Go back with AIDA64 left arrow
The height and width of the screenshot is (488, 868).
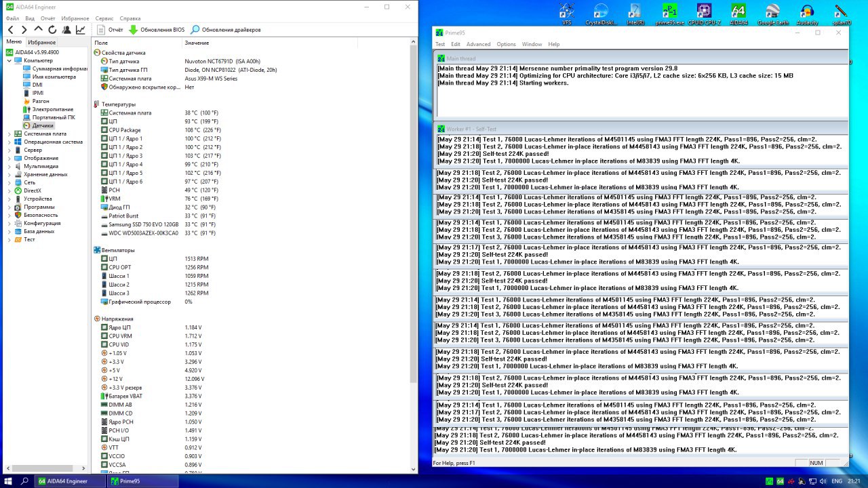[11, 30]
